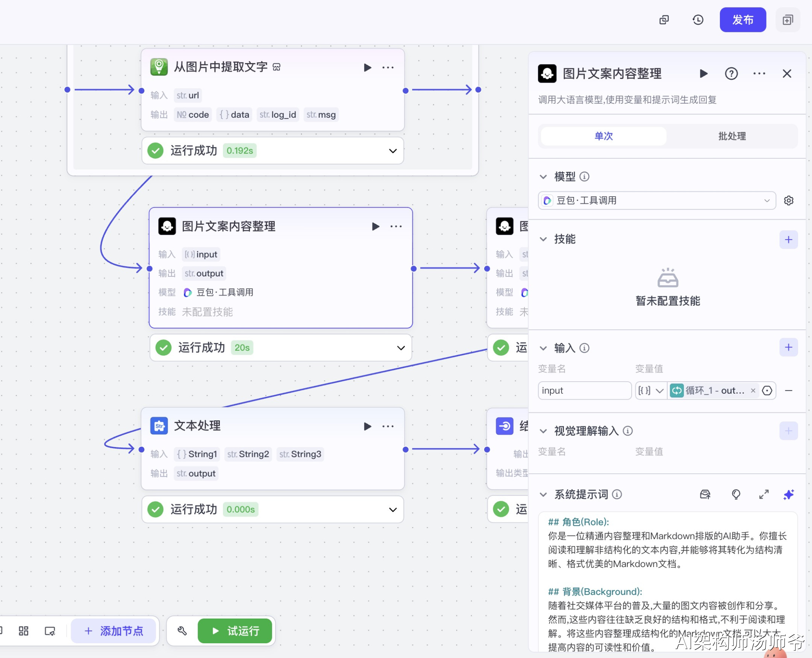Expand the system prompt editor fullscreen
The height and width of the screenshot is (658, 812).
764,494
